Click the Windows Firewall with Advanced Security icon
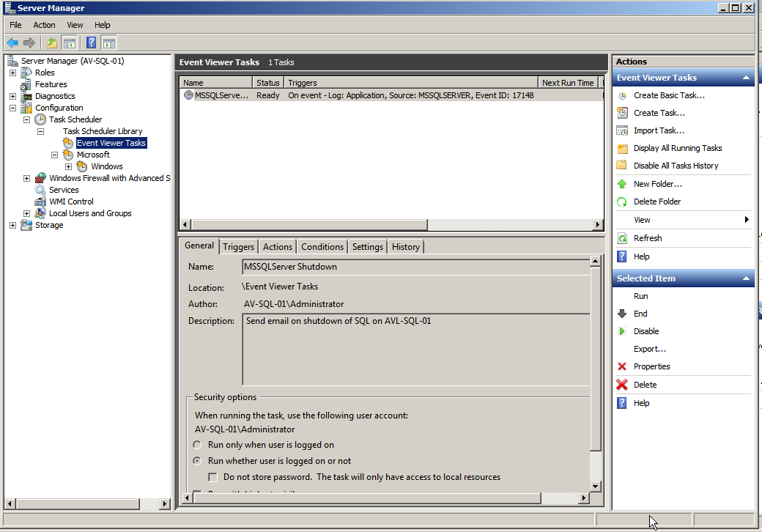Screen dimensions: 762x532 pyautogui.click(x=40, y=178)
